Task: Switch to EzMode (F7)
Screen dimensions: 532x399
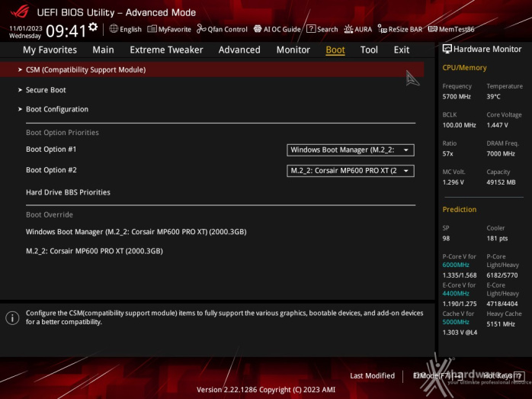Action: click(x=437, y=376)
